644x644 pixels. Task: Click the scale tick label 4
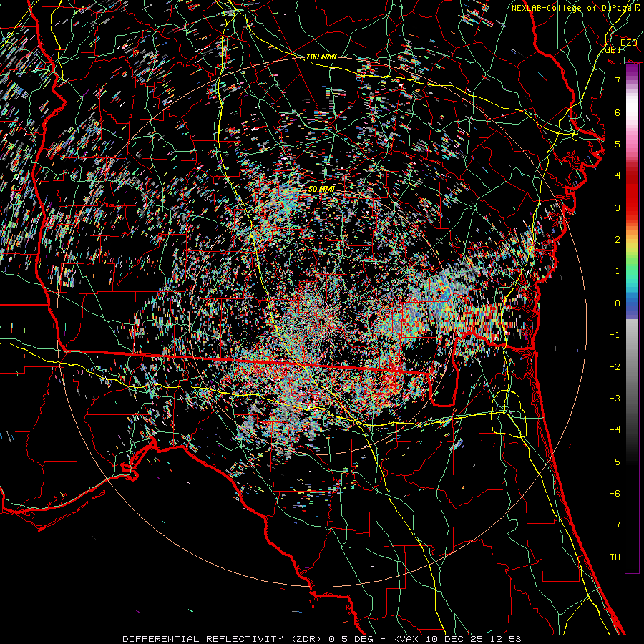[x=618, y=176]
